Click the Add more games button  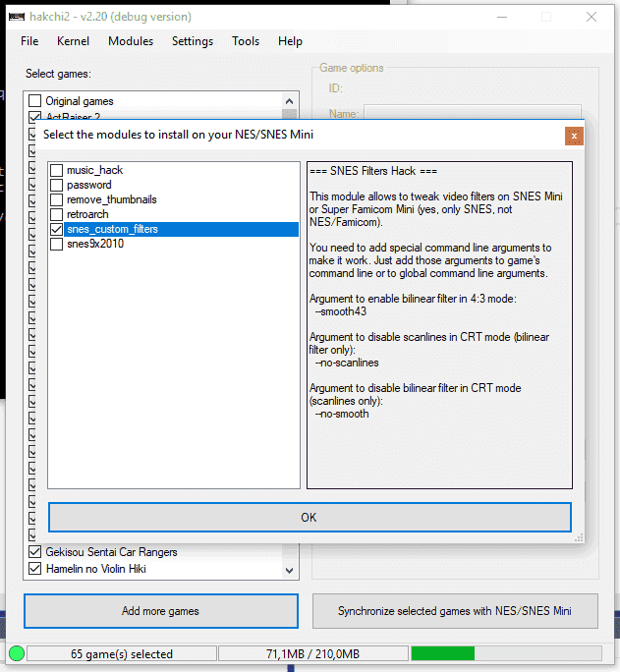(x=161, y=611)
